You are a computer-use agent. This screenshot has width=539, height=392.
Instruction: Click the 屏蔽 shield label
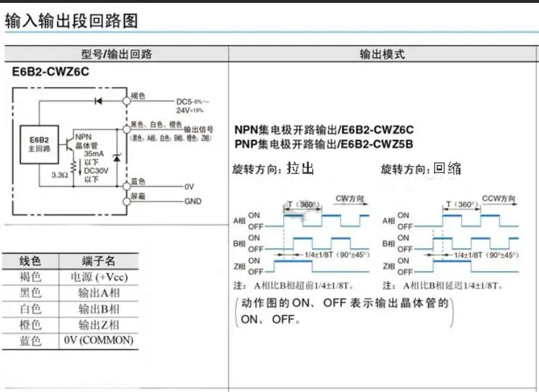click(138, 196)
